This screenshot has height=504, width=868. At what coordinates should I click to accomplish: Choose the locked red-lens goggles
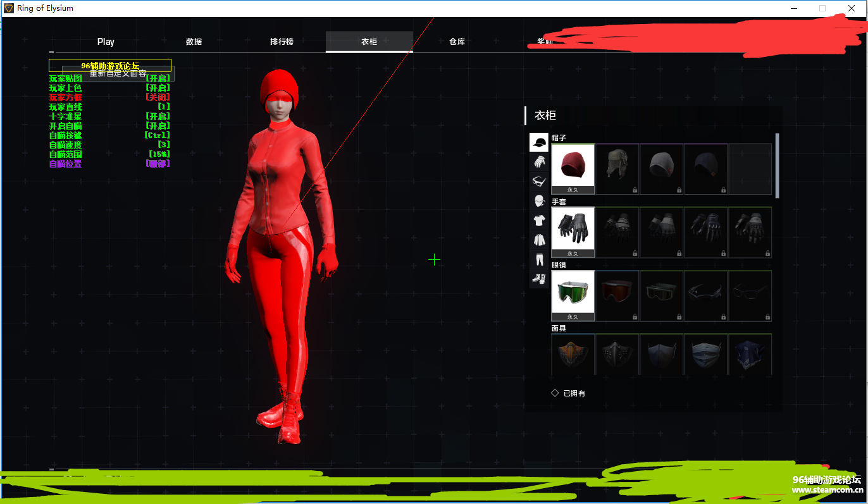click(x=617, y=296)
